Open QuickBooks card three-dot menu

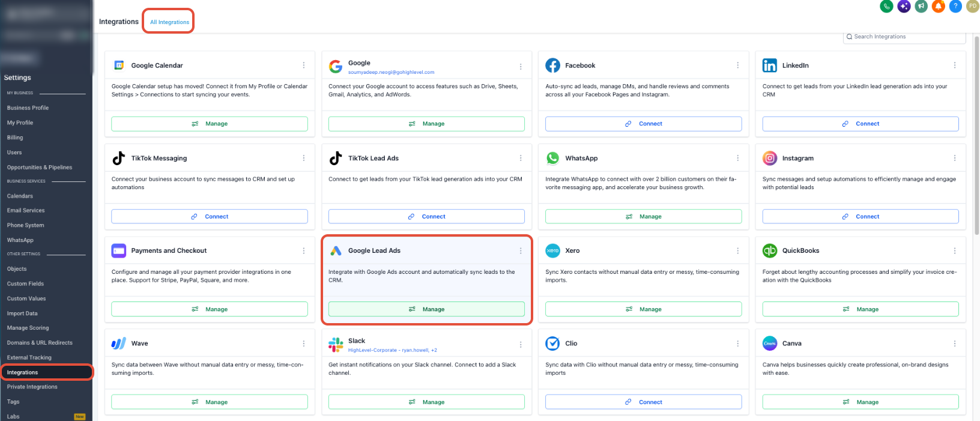(955, 251)
